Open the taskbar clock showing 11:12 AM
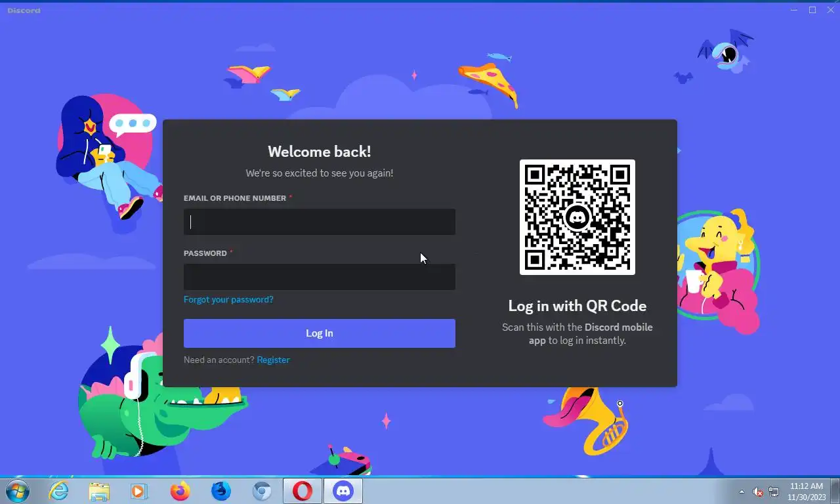Screen dimensions: 840x504 (807, 492)
